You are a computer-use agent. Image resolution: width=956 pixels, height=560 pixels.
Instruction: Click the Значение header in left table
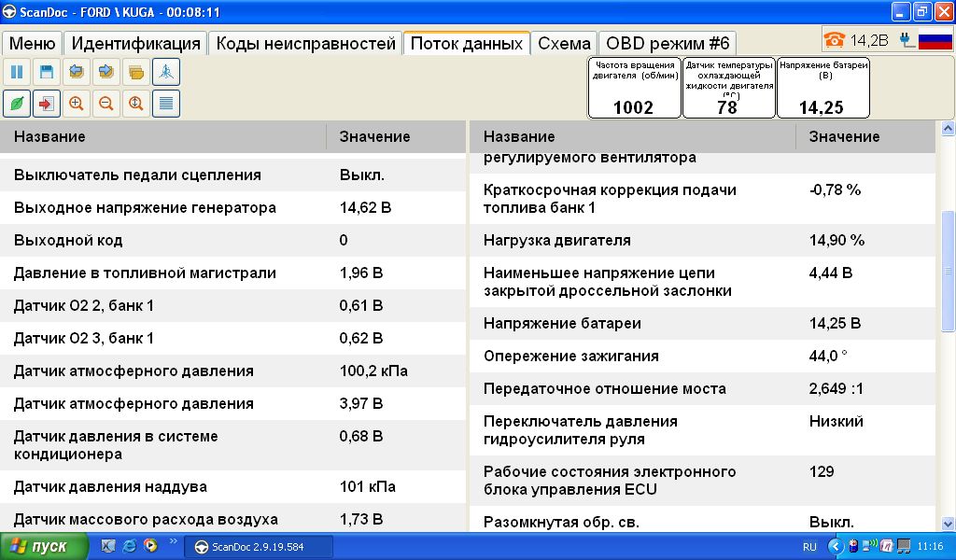point(374,136)
